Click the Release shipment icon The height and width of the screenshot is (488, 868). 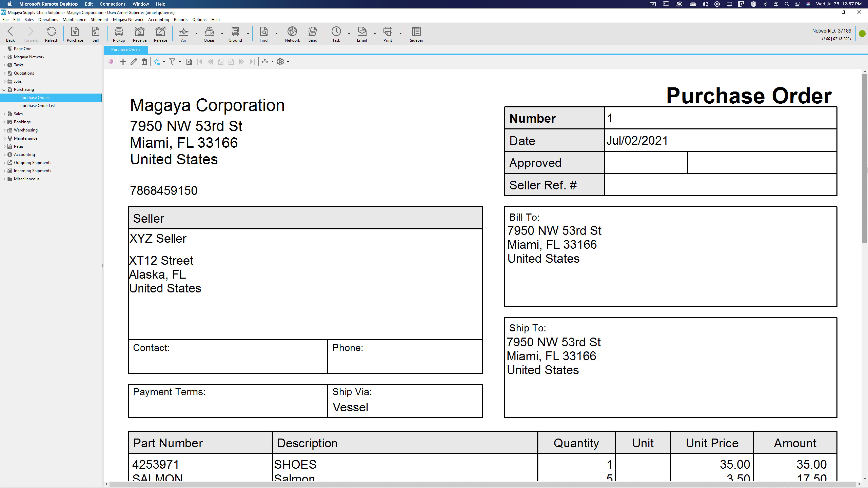(160, 34)
